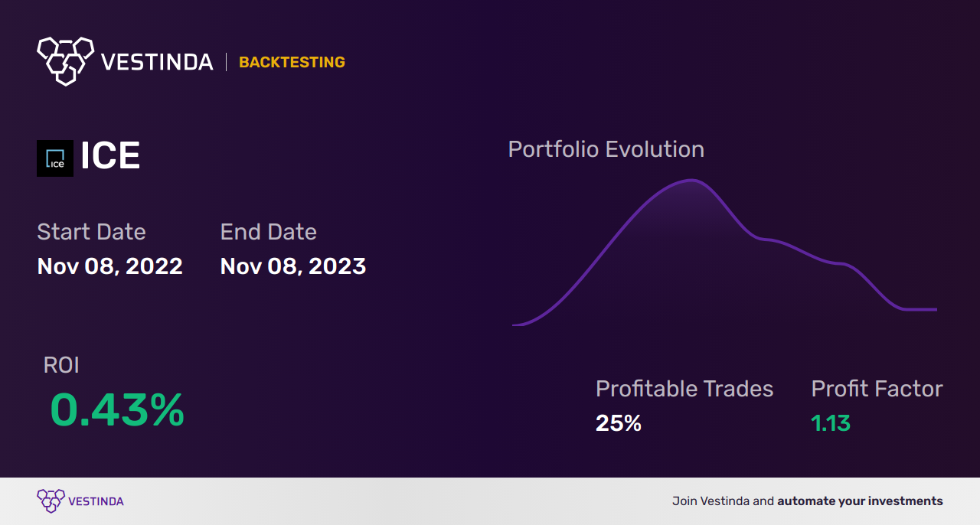Select the Nov 08, 2022 start date

[x=110, y=266]
